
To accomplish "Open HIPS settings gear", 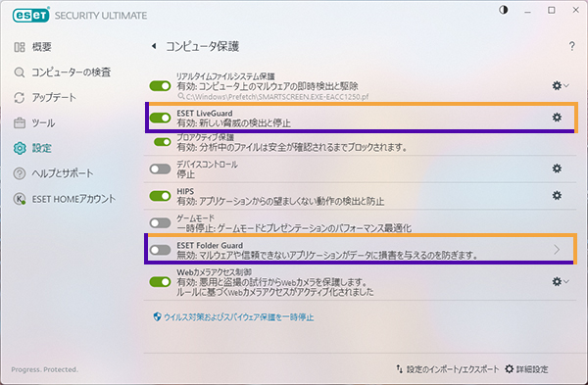I will 557,195.
